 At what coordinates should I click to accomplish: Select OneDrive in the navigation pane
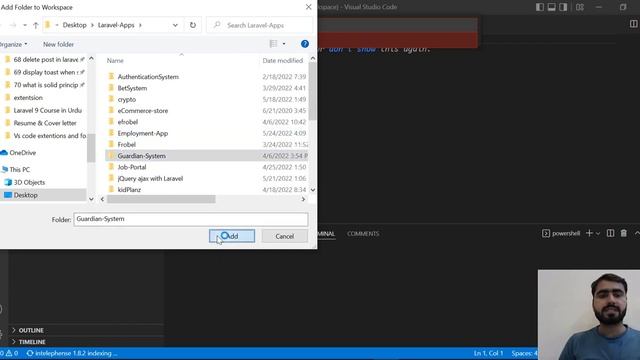point(22,153)
